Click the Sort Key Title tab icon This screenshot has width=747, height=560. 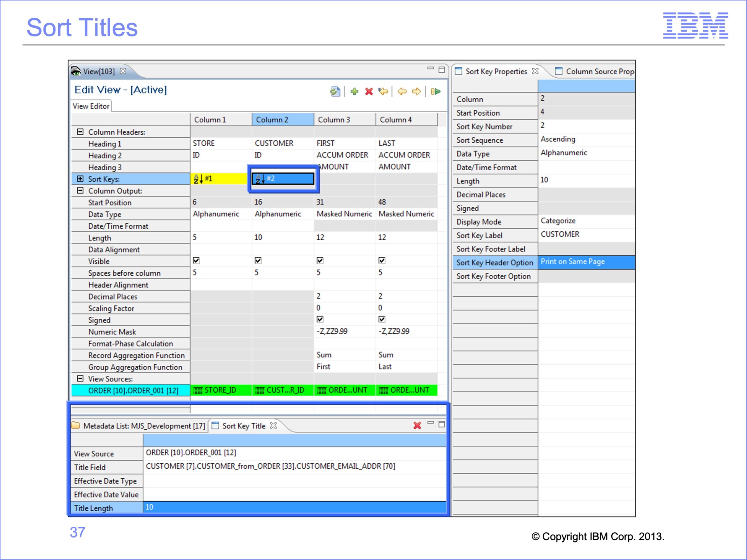[x=215, y=425]
